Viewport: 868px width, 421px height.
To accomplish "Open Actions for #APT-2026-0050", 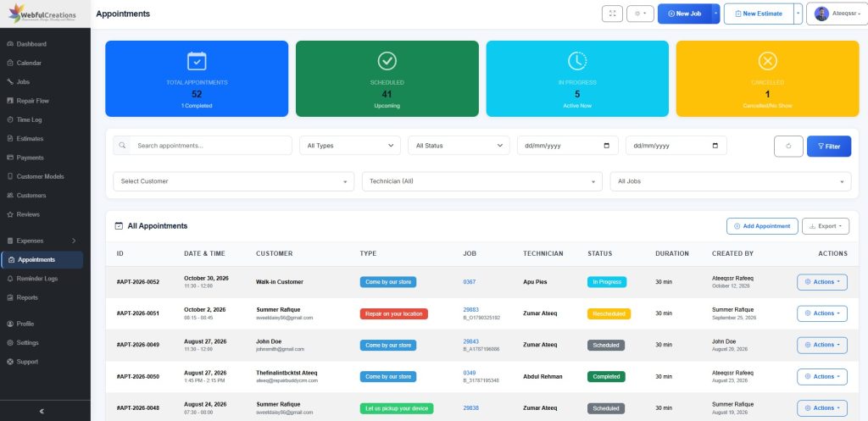I will 822,377.
